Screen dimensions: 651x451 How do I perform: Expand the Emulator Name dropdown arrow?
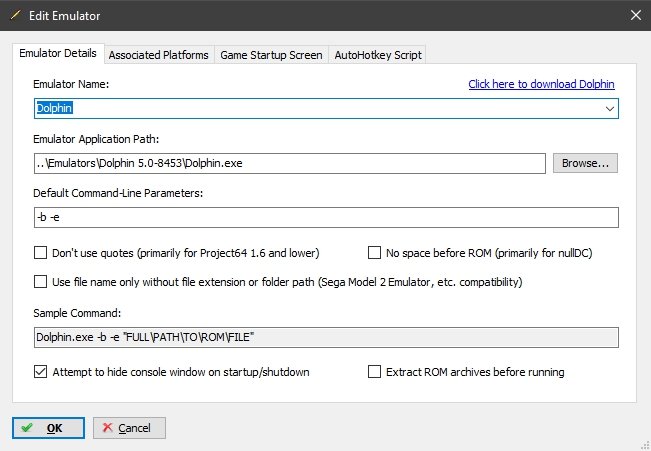[609, 109]
